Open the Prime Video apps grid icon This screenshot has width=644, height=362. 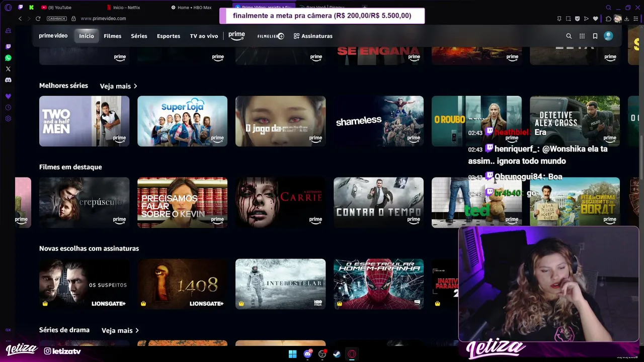tap(582, 36)
